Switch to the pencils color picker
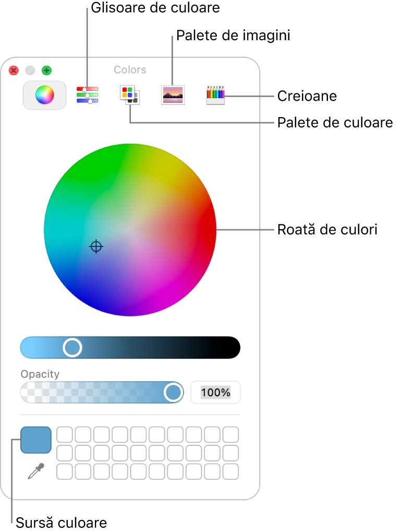Viewport: 401px width, 532px height. pos(215,95)
